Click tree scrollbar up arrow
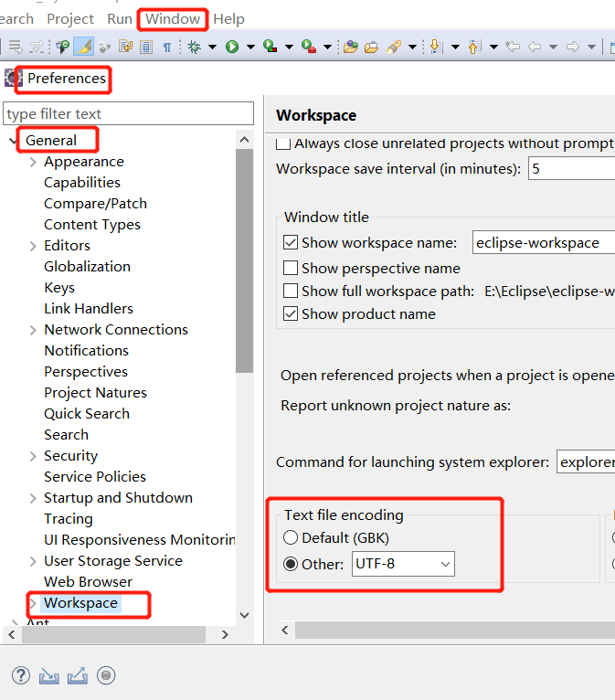The height and width of the screenshot is (700, 615). click(x=244, y=140)
